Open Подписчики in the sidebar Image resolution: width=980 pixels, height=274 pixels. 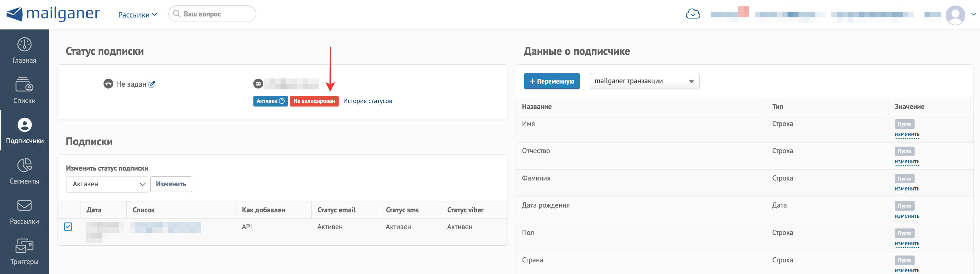click(x=24, y=130)
